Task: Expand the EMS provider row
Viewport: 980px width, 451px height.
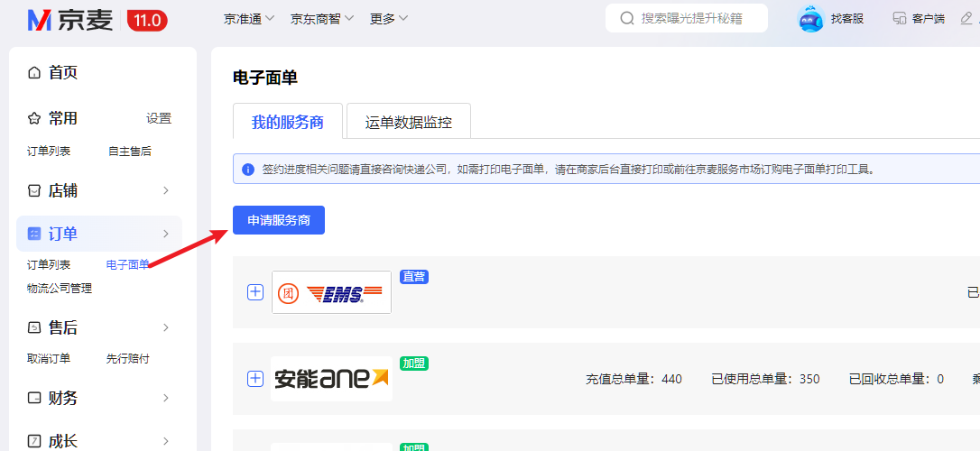Action: pos(255,292)
